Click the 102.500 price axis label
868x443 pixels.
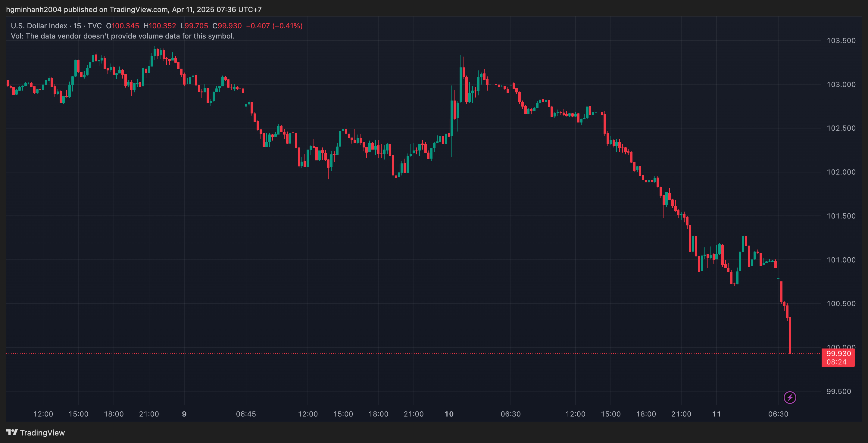[x=841, y=128]
